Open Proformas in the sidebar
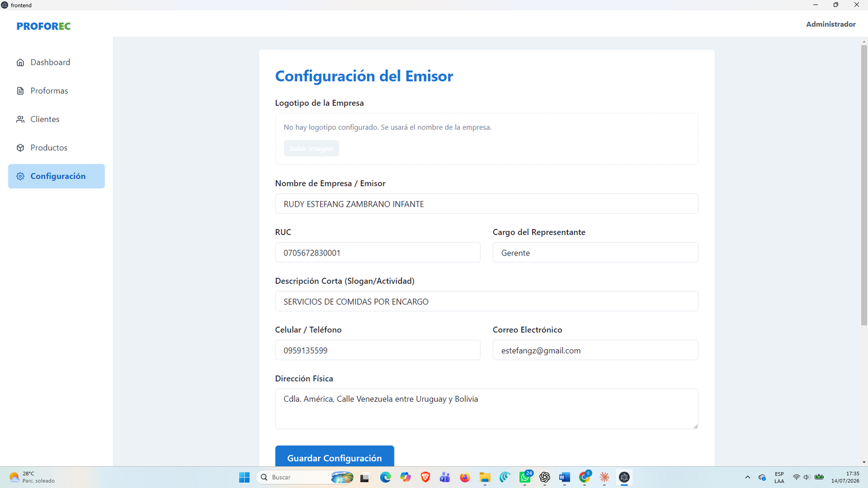The width and height of the screenshot is (868, 488). 56,91
